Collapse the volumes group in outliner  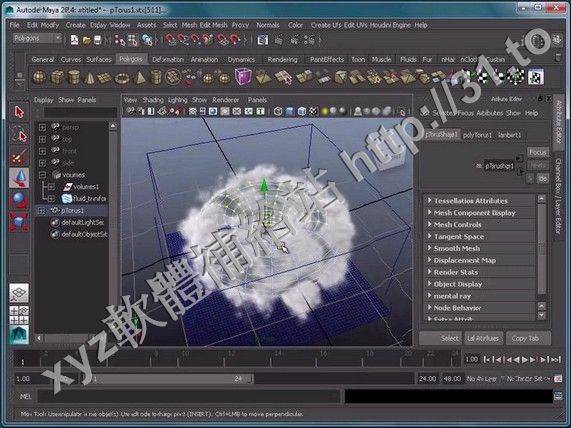click(x=42, y=174)
